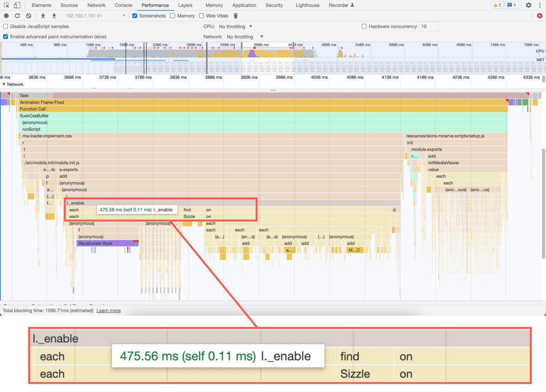The image size is (546, 392).
Task: Select the init entry under setup.js
Action: (x=456, y=143)
